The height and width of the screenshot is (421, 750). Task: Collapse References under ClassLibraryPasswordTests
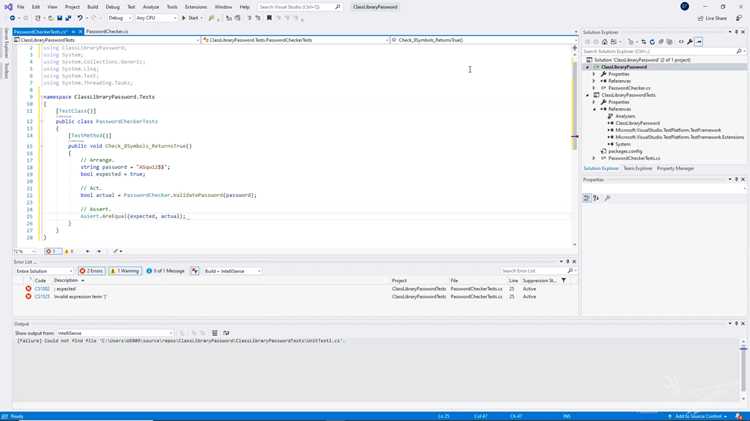pyautogui.click(x=594, y=110)
